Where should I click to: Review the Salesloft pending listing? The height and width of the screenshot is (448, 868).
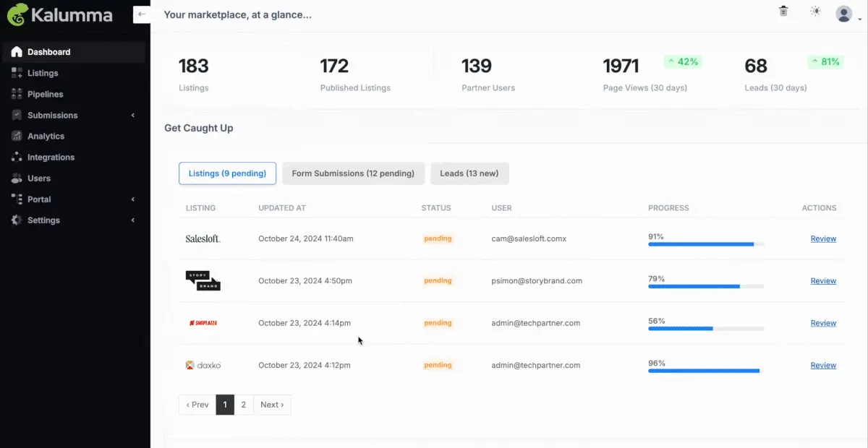pos(823,238)
